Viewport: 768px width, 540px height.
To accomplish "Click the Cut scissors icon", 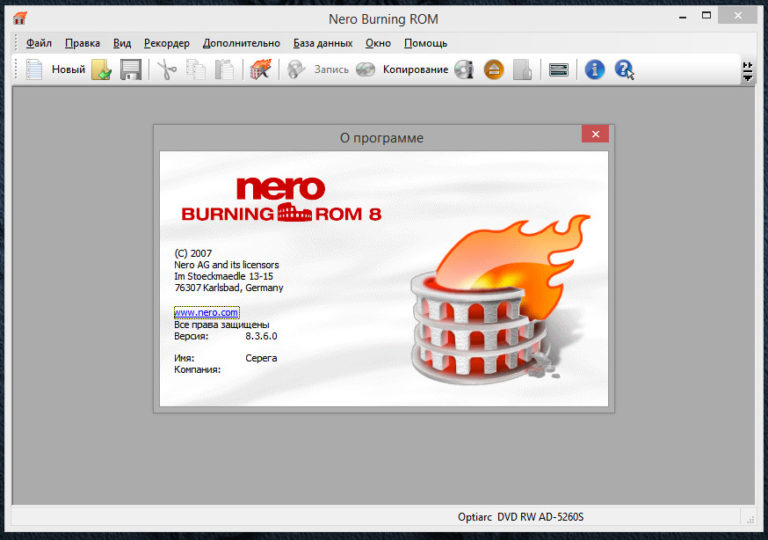I will pos(167,70).
